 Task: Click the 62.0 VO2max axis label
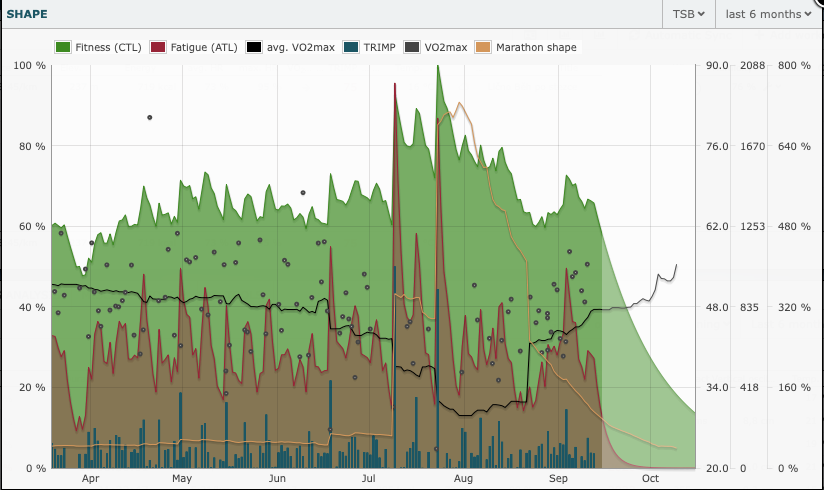tap(717, 227)
